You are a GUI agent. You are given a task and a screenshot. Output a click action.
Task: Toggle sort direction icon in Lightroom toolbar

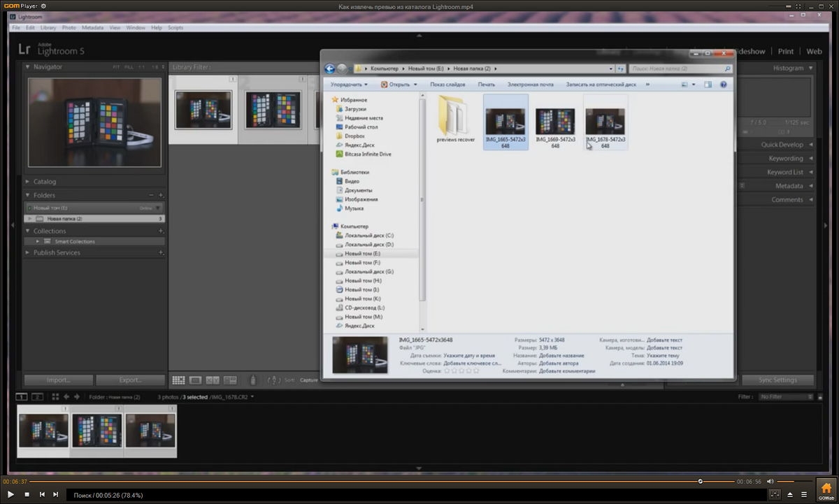point(275,380)
